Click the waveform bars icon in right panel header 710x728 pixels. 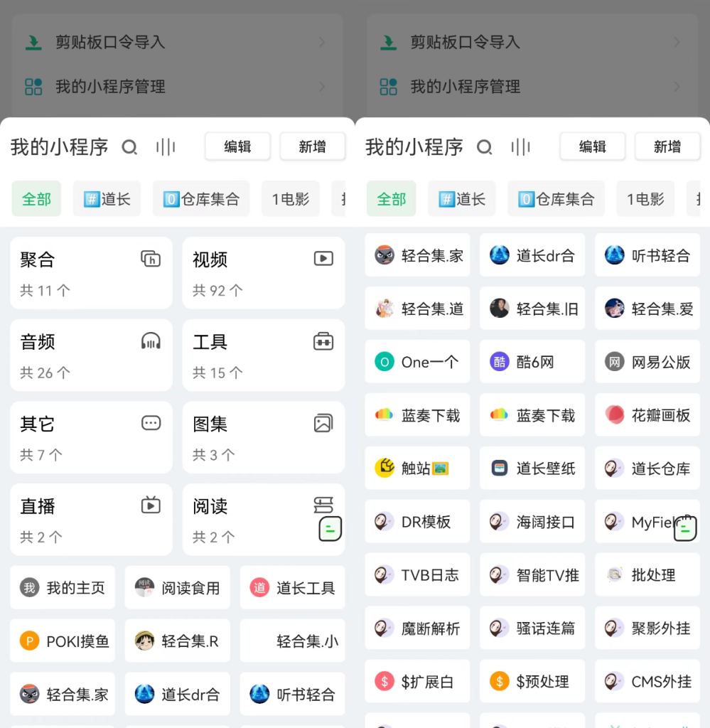(520, 147)
